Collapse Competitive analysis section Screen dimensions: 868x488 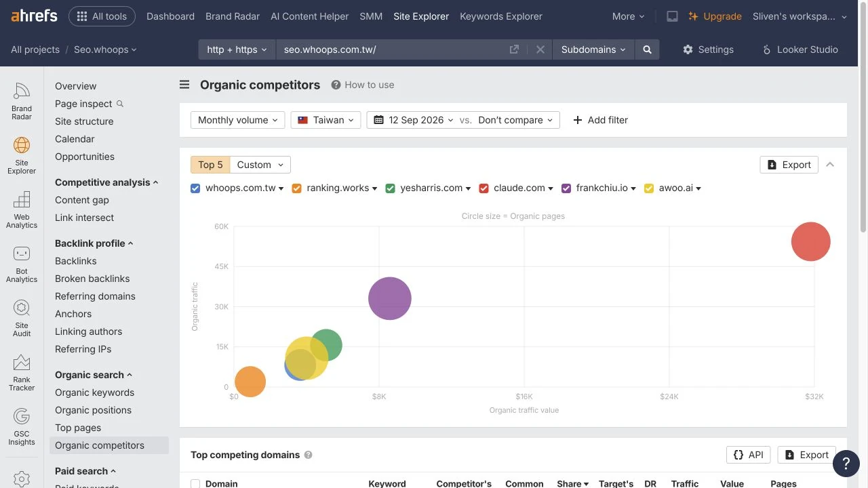106,182
